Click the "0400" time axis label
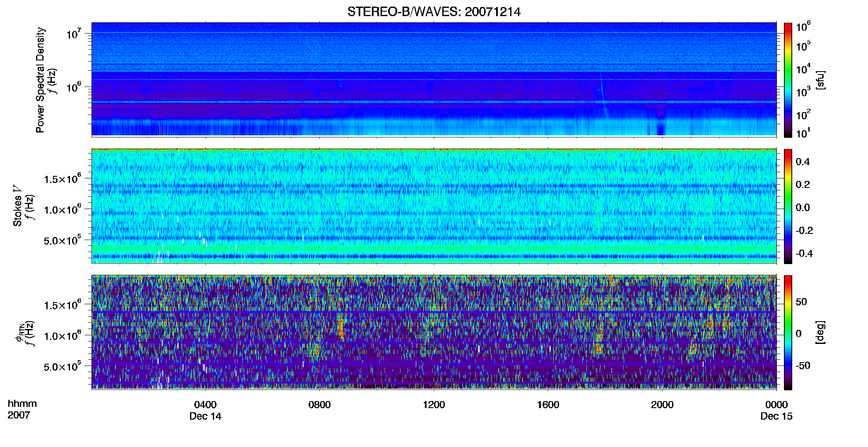The width and height of the screenshot is (868, 447). 205,404
